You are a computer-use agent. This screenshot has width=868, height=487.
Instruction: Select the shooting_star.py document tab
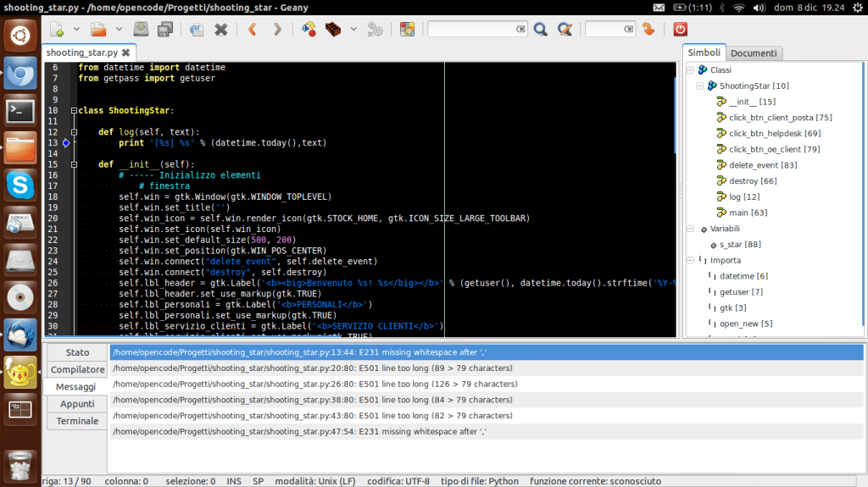pyautogui.click(x=82, y=53)
